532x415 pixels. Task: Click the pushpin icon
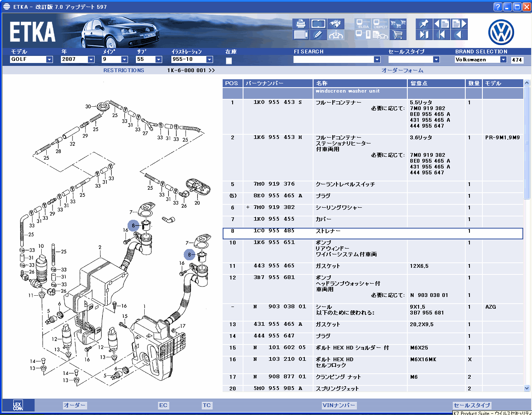point(424,24)
